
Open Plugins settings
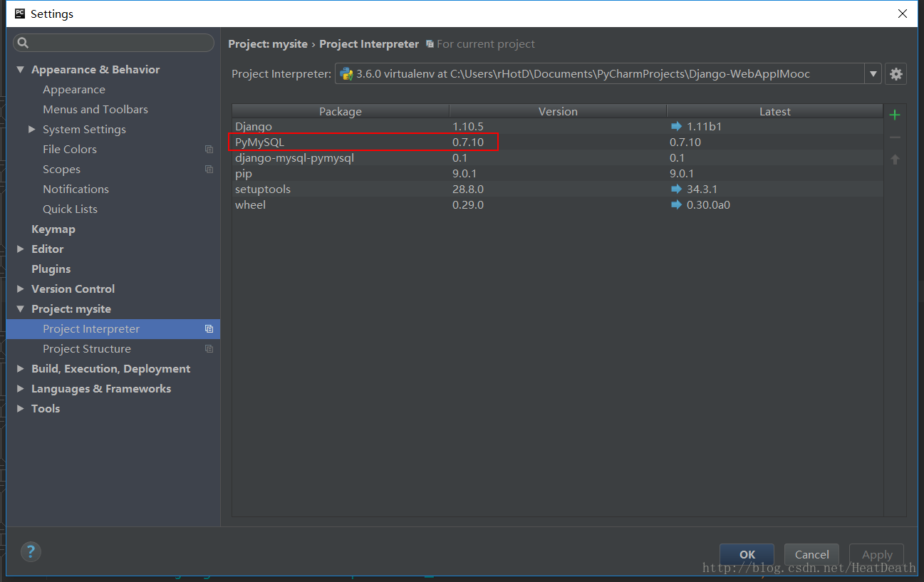(51, 269)
